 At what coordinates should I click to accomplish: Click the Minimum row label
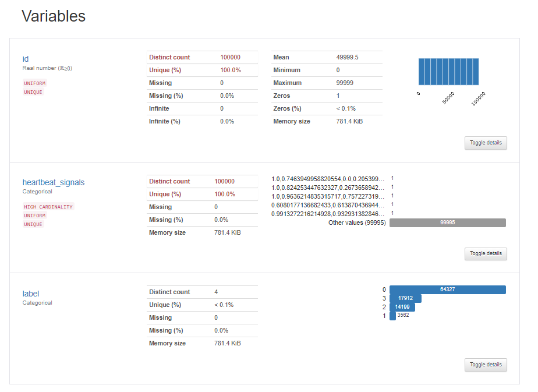287,70
